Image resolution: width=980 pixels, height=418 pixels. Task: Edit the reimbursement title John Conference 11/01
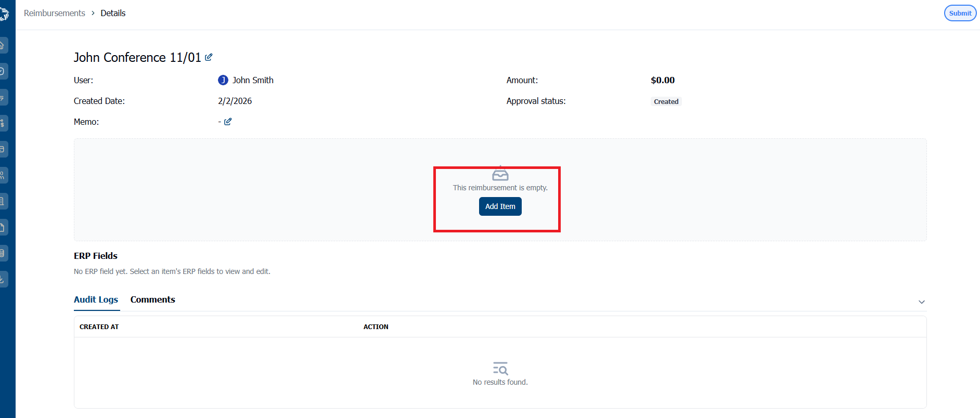(209, 57)
